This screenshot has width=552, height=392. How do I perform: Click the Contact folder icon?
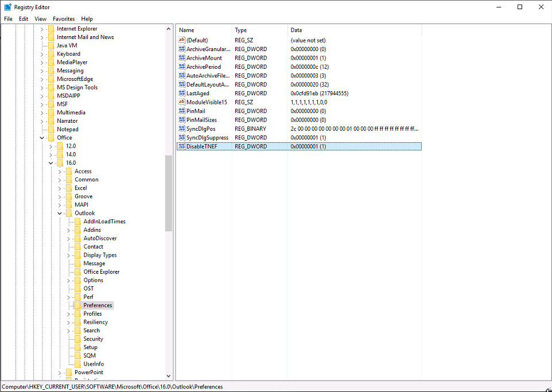click(77, 247)
